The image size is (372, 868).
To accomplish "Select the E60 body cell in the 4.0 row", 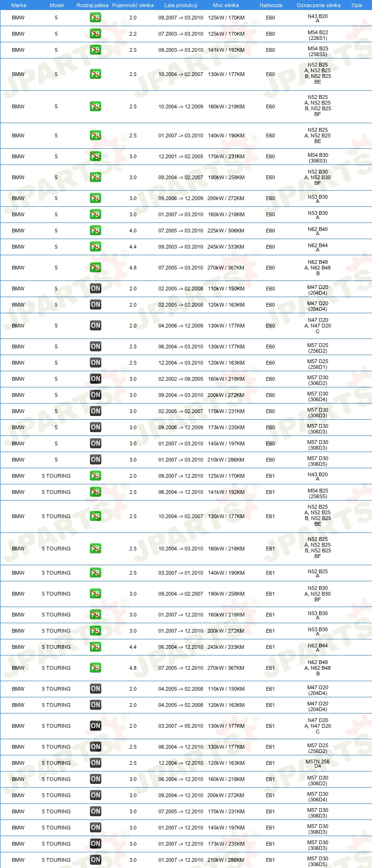I will coord(270,231).
